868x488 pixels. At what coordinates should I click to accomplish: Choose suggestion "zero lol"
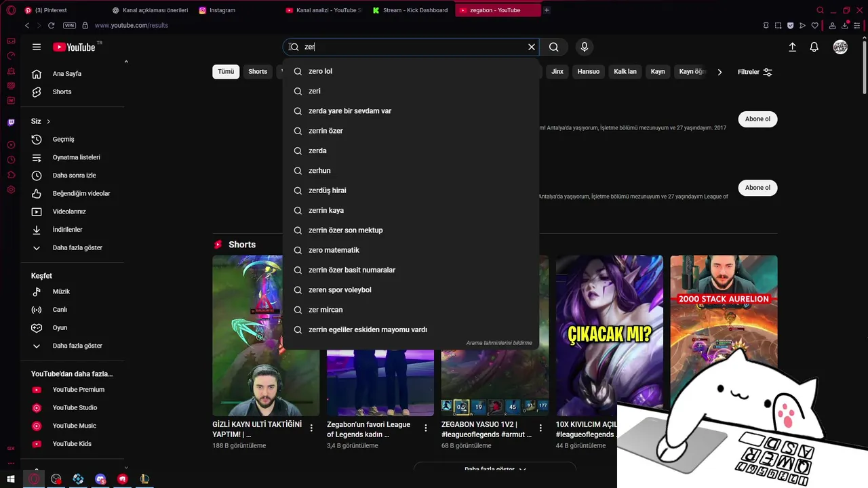click(411, 71)
